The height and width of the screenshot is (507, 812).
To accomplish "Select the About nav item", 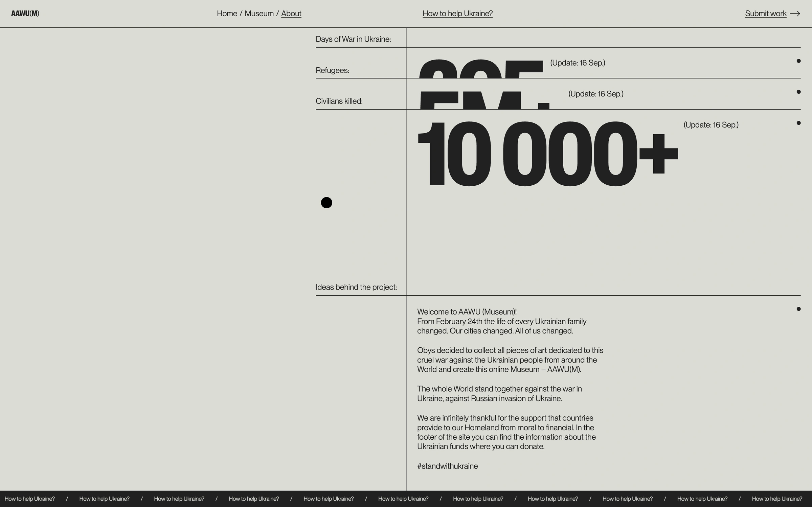I will coord(291,14).
